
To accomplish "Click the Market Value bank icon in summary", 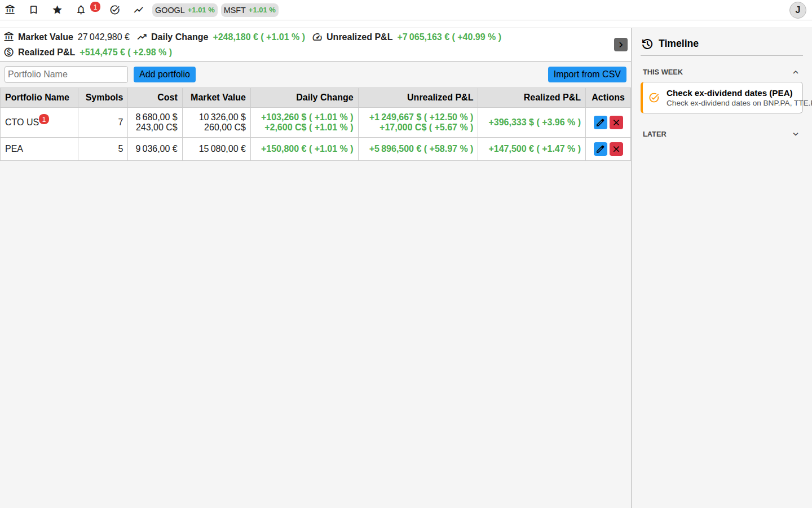I will (x=9, y=37).
